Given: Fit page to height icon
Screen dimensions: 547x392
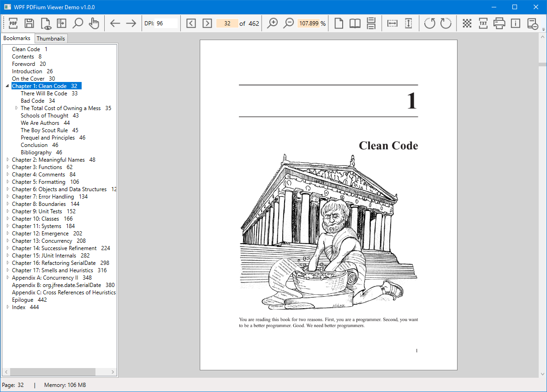Looking at the screenshot, I should point(409,23).
